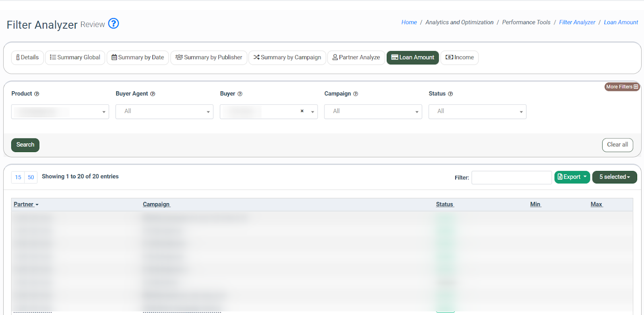The height and width of the screenshot is (315, 644).
Task: Click the Product help info icon
Action: click(x=37, y=94)
